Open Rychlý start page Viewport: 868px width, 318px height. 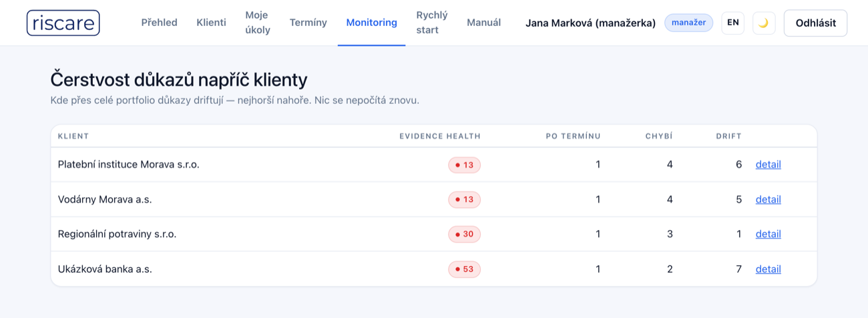432,23
